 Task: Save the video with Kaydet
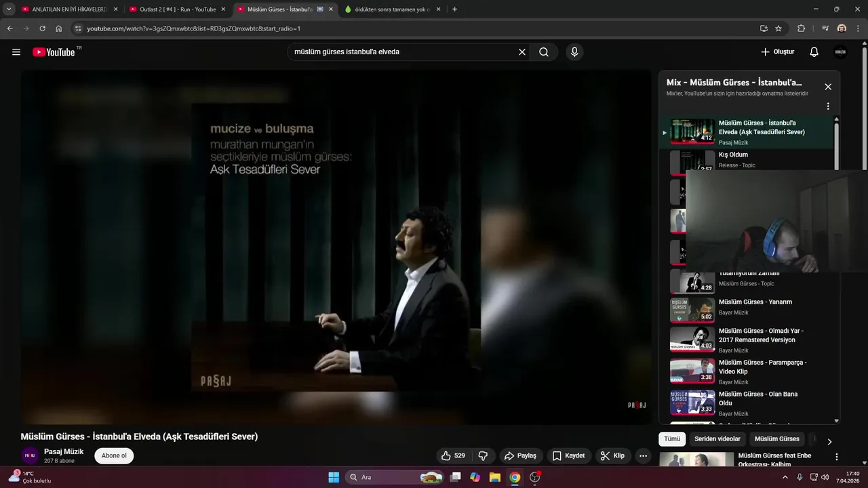[568, 455]
